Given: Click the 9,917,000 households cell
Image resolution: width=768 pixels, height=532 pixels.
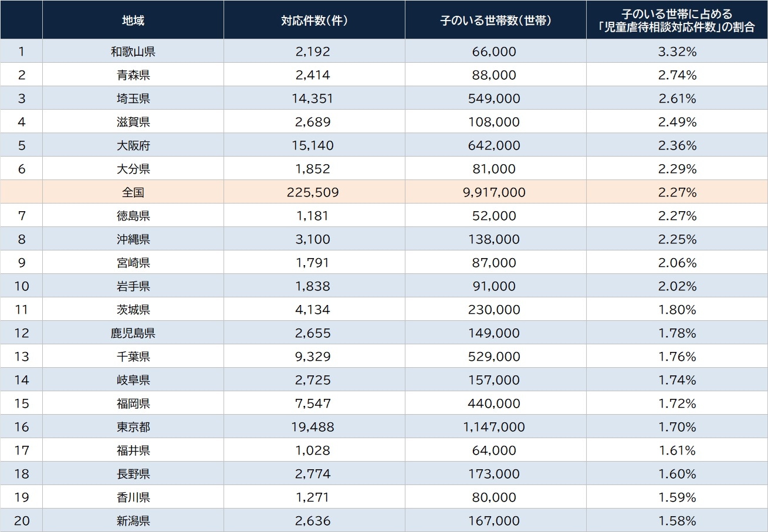Looking at the screenshot, I should click(495, 192).
